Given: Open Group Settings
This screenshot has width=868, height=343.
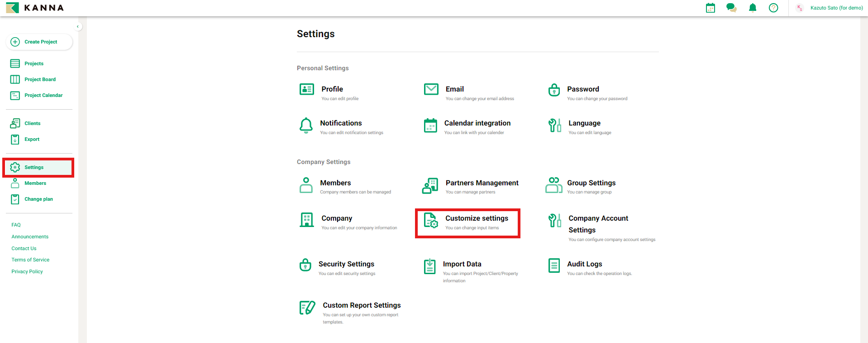Looking at the screenshot, I should point(591,183).
